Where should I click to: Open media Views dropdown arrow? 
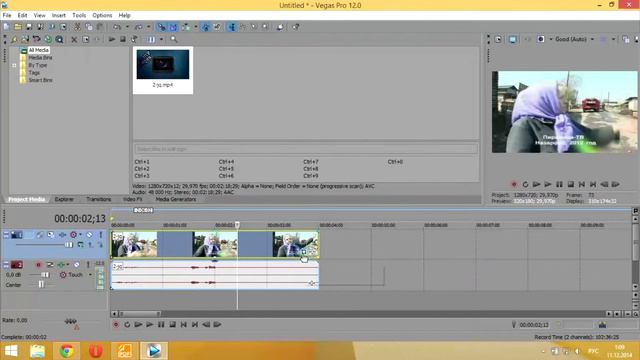click(161, 40)
